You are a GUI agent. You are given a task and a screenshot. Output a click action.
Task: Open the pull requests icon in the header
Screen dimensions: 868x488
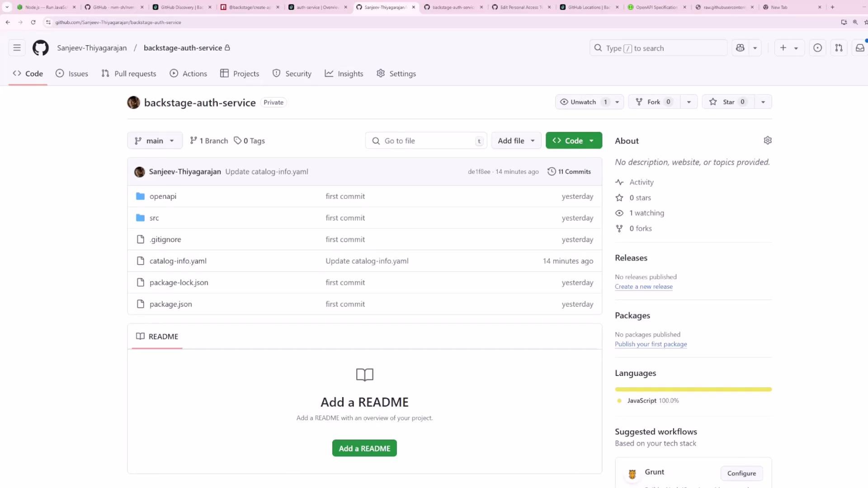[839, 48]
